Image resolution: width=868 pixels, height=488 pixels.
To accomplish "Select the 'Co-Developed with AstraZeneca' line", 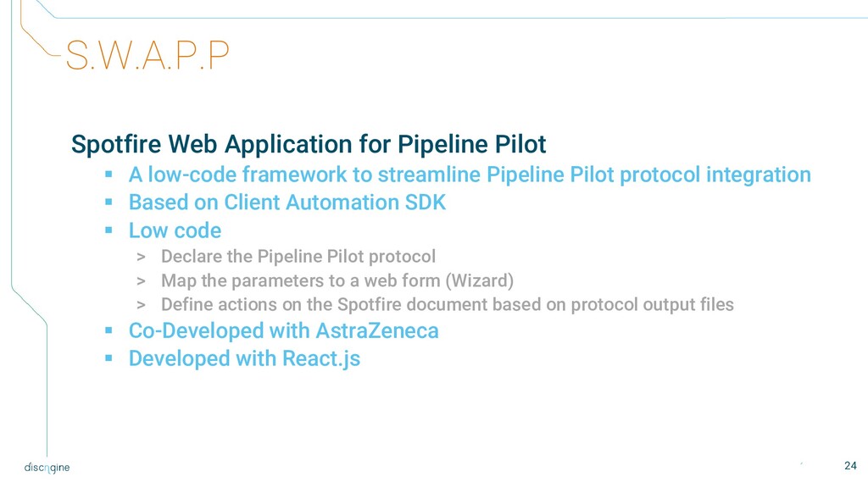I will pyautogui.click(x=283, y=331).
